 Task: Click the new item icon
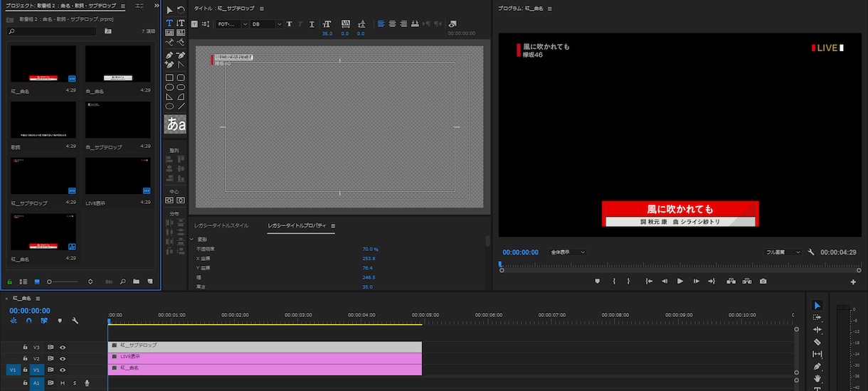[x=149, y=282]
